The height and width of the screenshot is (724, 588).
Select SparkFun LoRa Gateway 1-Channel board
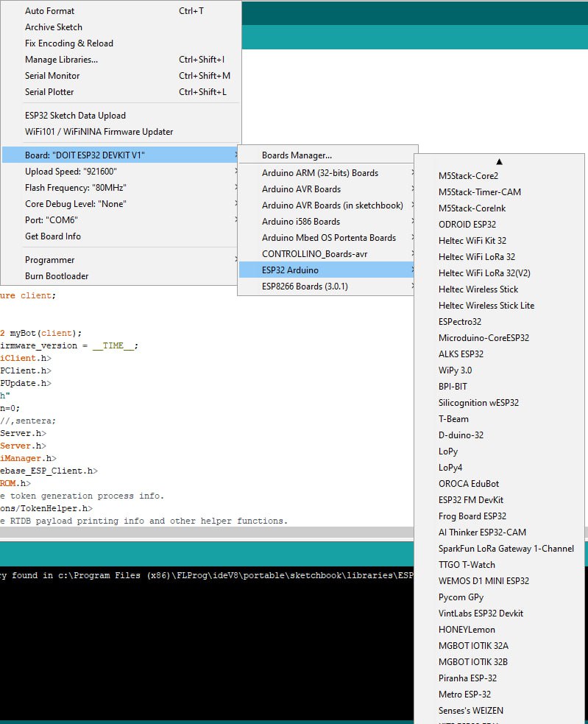[500, 549]
